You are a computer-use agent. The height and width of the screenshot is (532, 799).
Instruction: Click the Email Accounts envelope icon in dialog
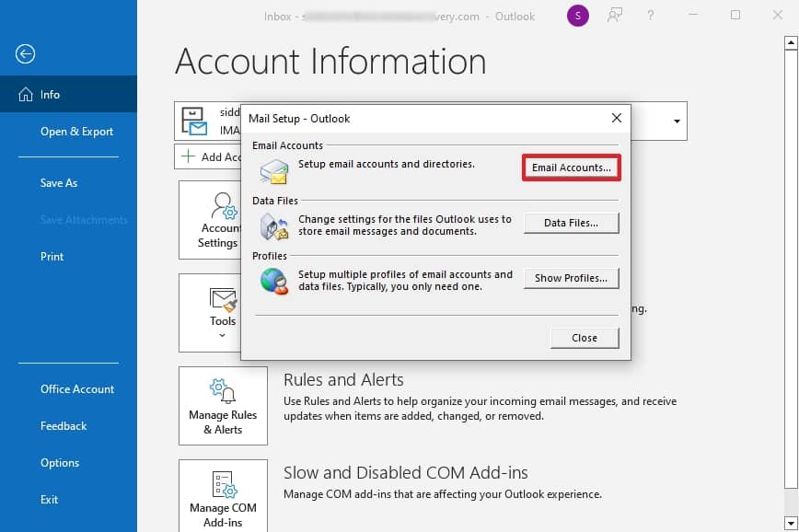click(x=274, y=171)
